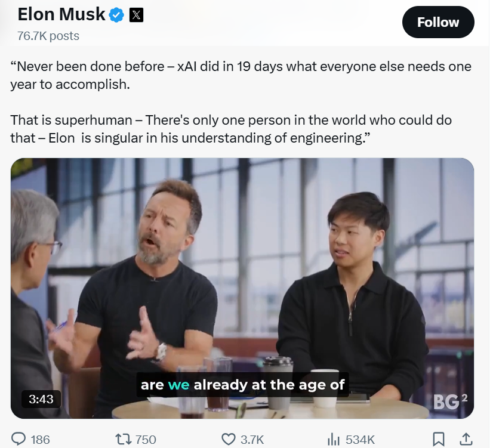496x448 pixels.
Task: View post analytics bar chart icon
Action: click(334, 439)
